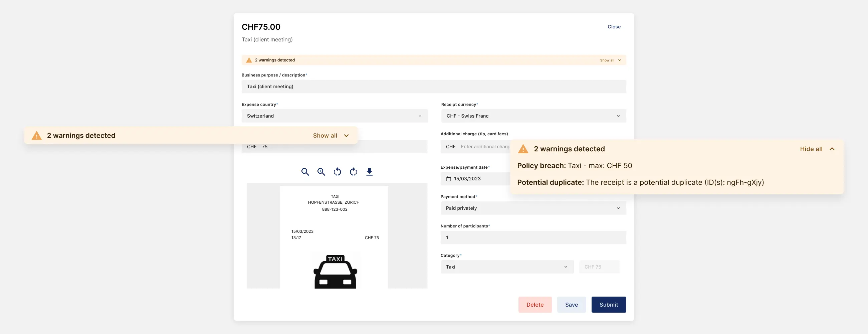The image size is (868, 334).
Task: Collapse warnings with 'Hide all'
Action: [817, 149]
